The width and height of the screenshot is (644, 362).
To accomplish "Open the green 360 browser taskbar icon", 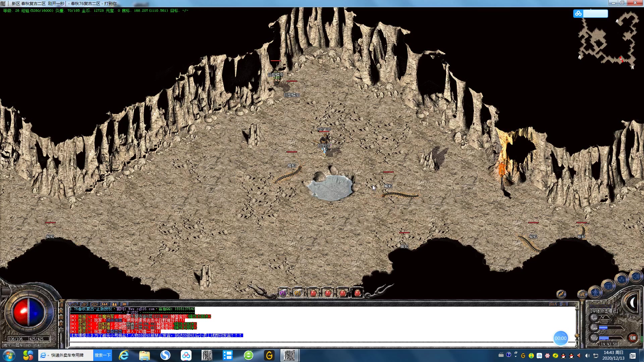I will tap(249, 355).
